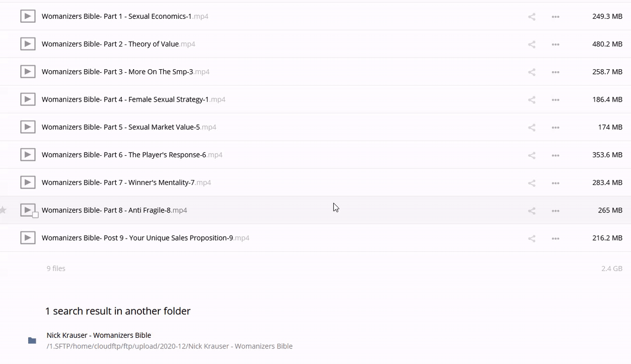This screenshot has width=631, height=364.
Task: Share the Part 6 Player's Response file
Action: [531, 155]
